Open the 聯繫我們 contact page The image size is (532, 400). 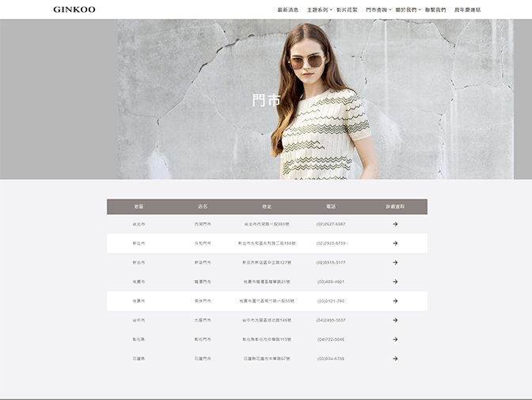pyautogui.click(x=435, y=10)
